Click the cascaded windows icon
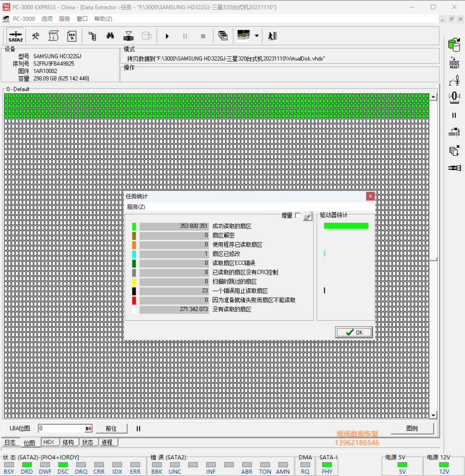Image resolution: width=465 pixels, height=476 pixels. point(223,36)
